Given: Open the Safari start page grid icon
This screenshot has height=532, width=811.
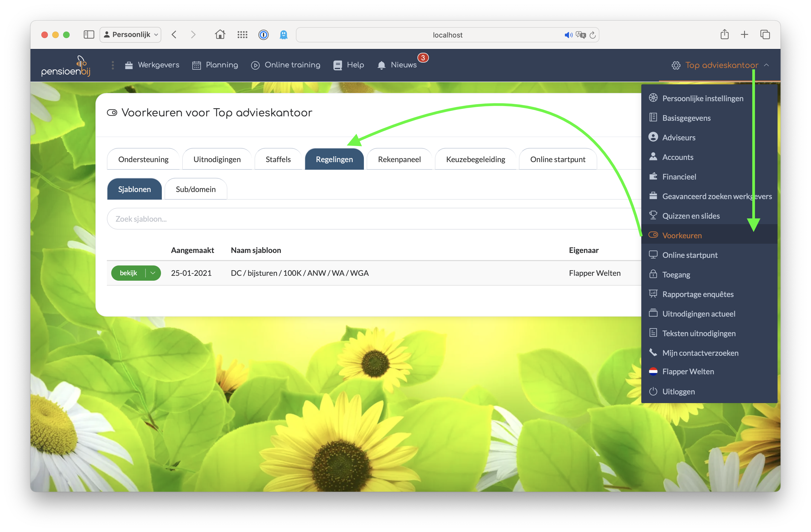Looking at the screenshot, I should click(x=242, y=35).
